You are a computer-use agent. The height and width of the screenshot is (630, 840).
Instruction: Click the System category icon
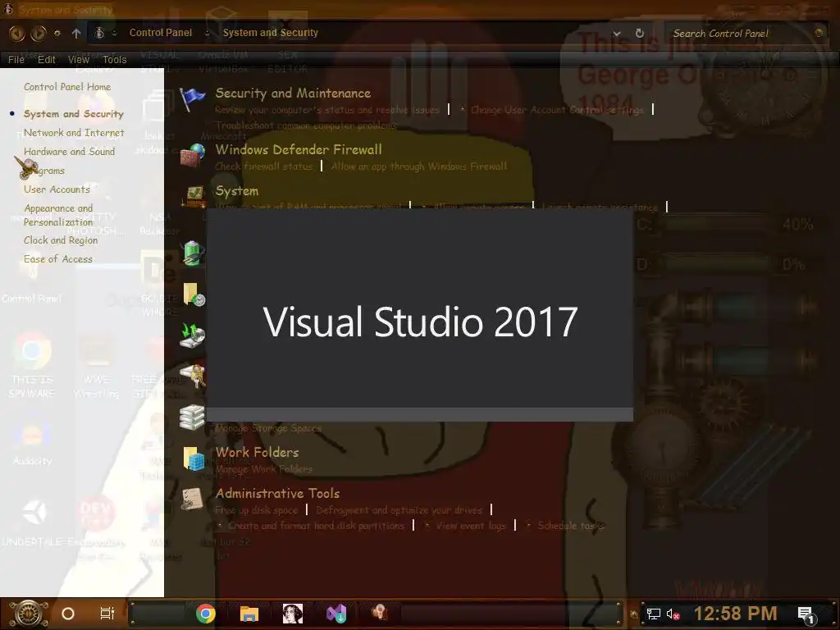[x=194, y=196]
